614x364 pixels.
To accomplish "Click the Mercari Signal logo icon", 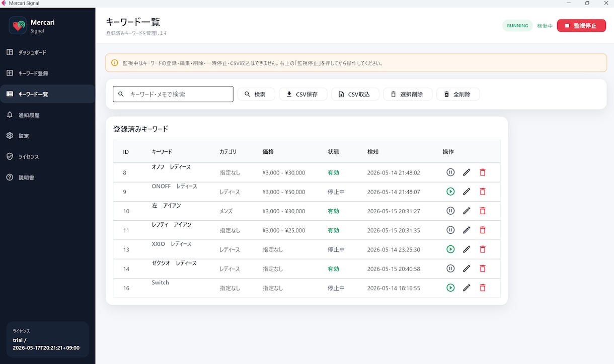I will tap(18, 26).
